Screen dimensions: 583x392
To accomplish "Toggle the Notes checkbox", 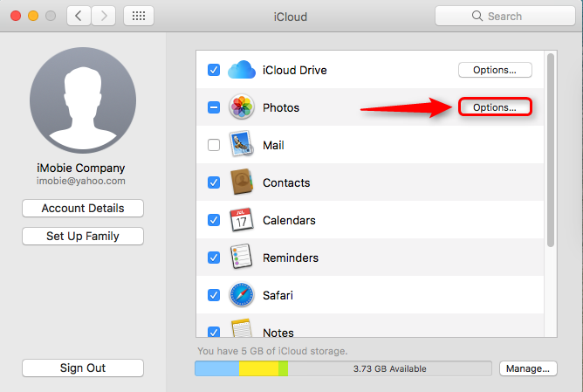I will point(214,332).
